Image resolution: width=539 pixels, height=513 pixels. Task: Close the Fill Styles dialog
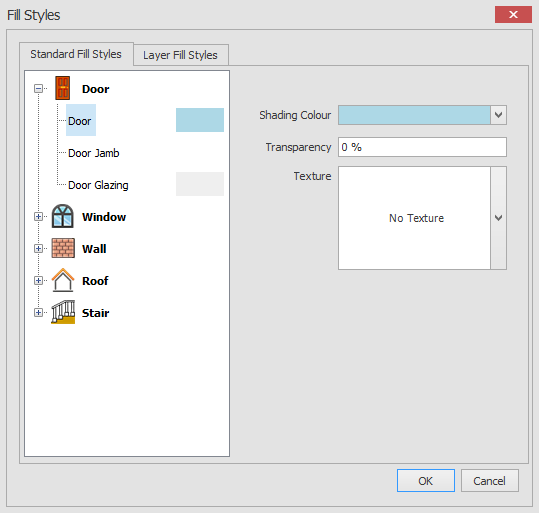(513, 14)
